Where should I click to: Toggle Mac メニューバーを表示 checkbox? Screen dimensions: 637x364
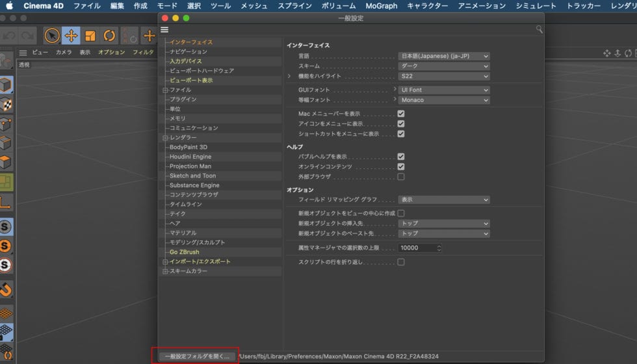401,114
